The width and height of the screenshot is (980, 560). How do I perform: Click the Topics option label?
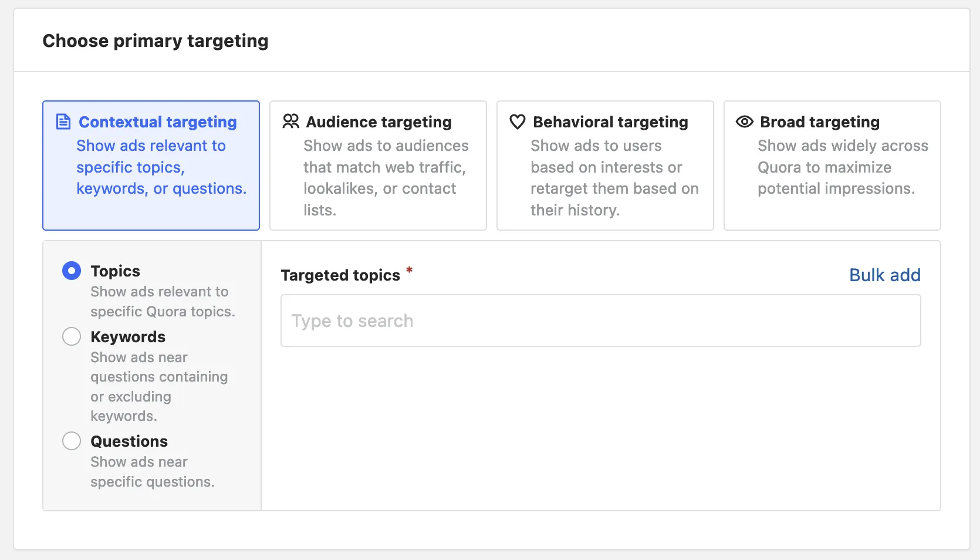point(116,271)
